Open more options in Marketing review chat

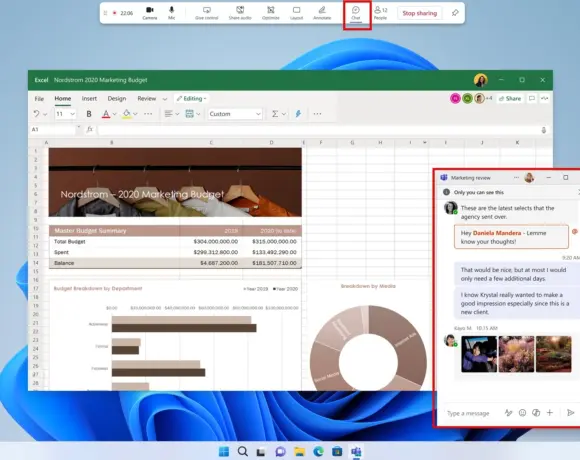(x=516, y=178)
